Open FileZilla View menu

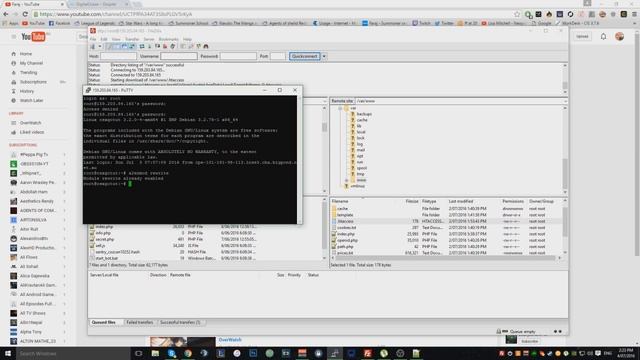pos(116,39)
